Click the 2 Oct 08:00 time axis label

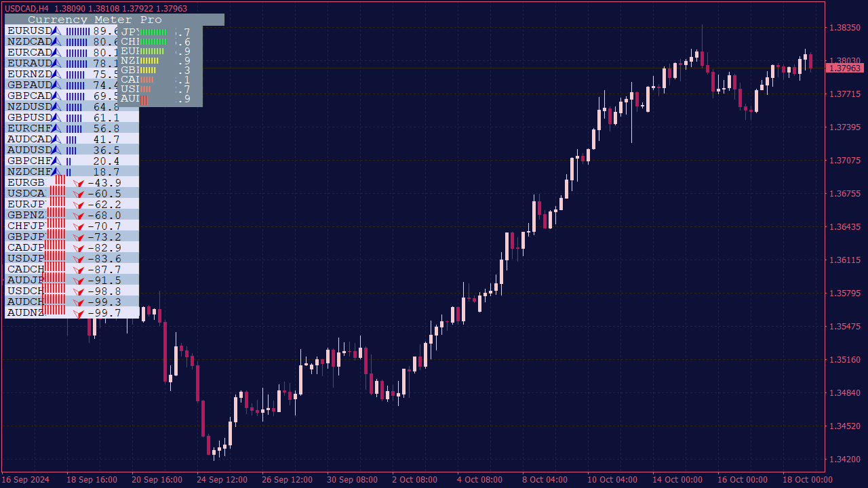tap(414, 480)
